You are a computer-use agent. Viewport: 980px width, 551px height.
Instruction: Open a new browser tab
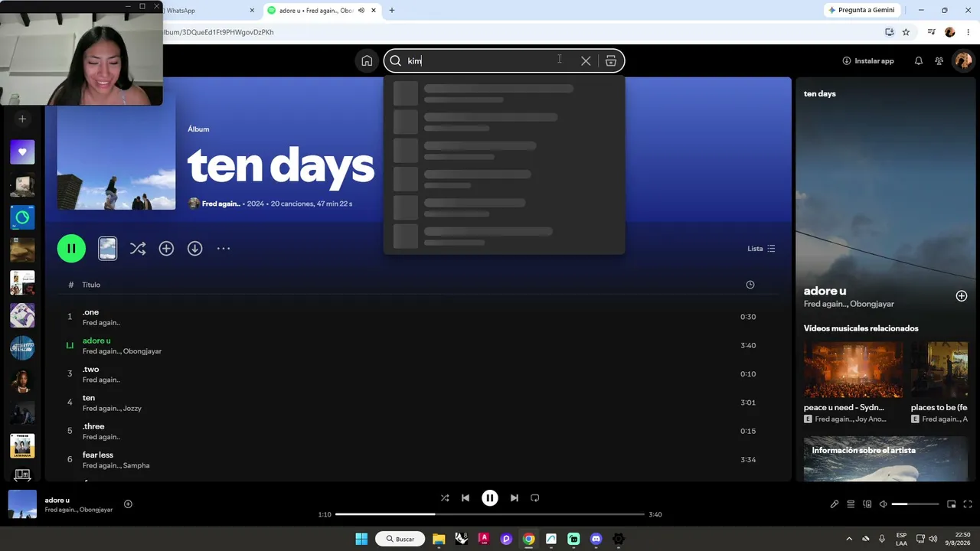pos(392,11)
